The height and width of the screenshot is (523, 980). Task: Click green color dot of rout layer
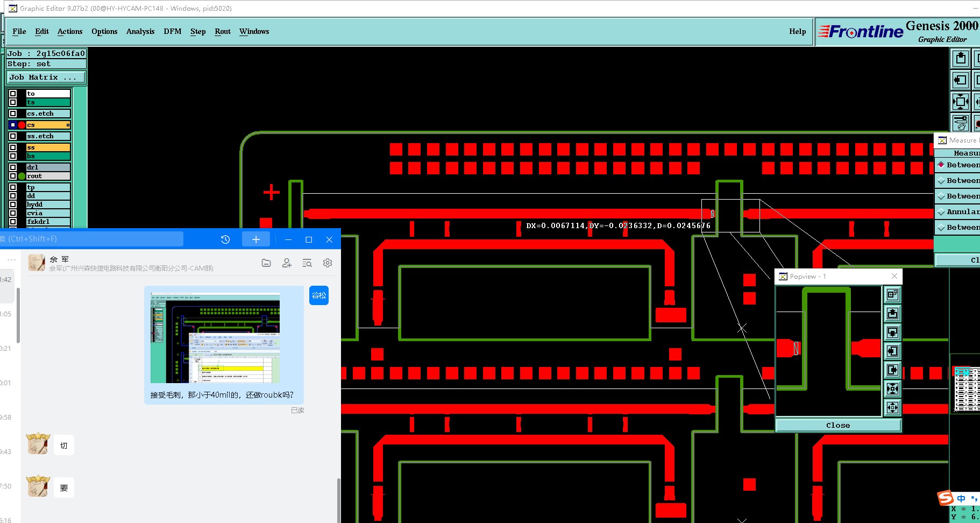pyautogui.click(x=22, y=176)
